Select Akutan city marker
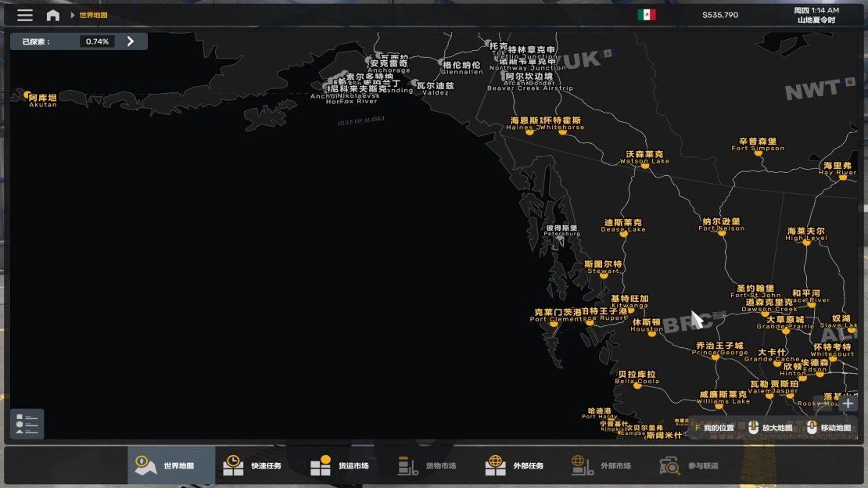868x488 pixels. click(x=27, y=95)
